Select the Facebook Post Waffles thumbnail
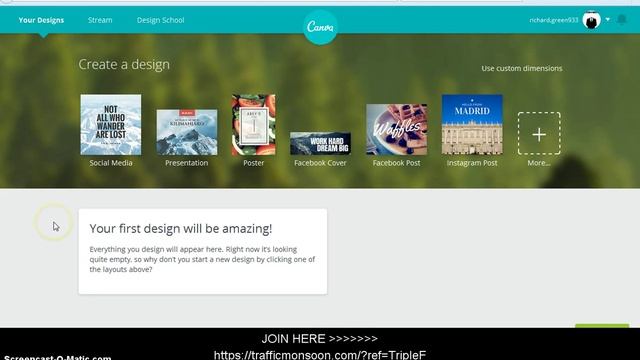Viewport: 640px width, 360px height. [x=397, y=129]
